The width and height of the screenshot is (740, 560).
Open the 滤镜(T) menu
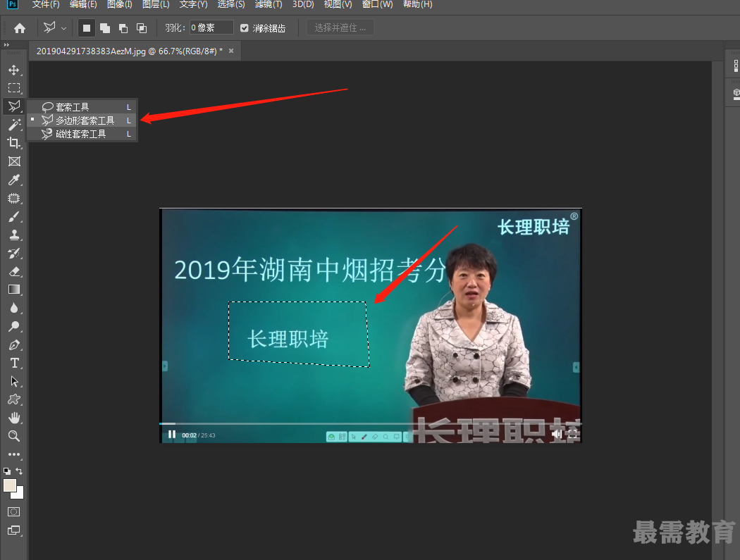coord(269,4)
